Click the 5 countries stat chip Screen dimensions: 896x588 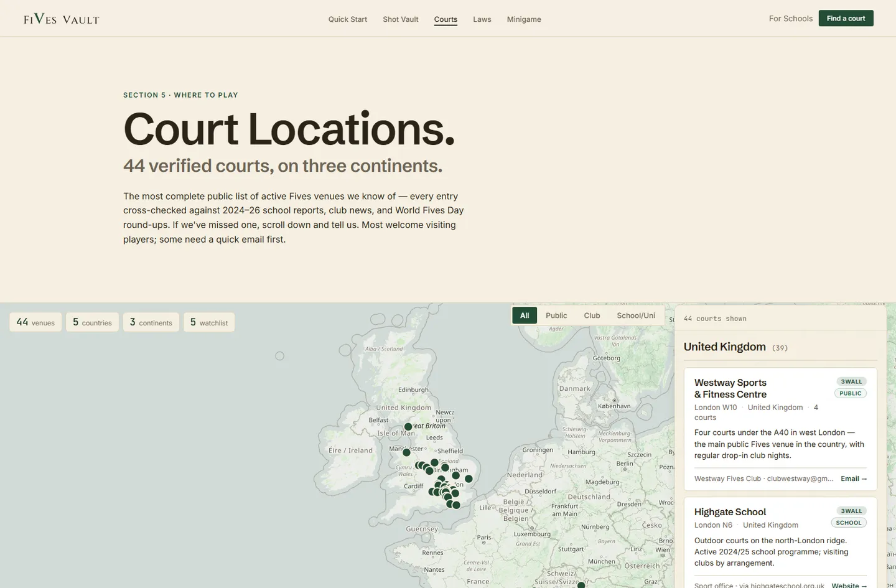[x=92, y=322]
